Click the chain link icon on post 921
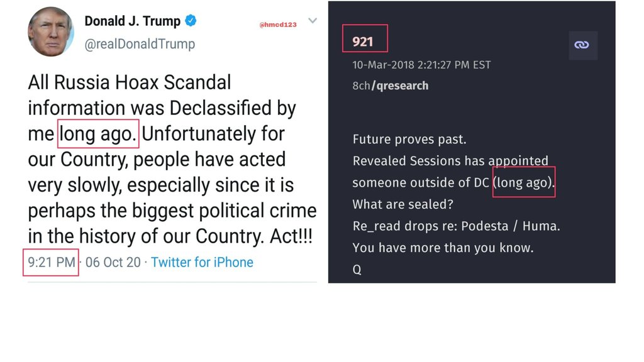Viewport: 644px width, 362px height. pyautogui.click(x=583, y=45)
